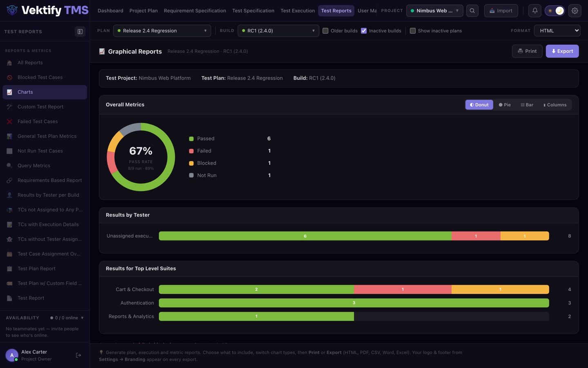
Task: Switch to Test Execution tab
Action: [x=298, y=11]
